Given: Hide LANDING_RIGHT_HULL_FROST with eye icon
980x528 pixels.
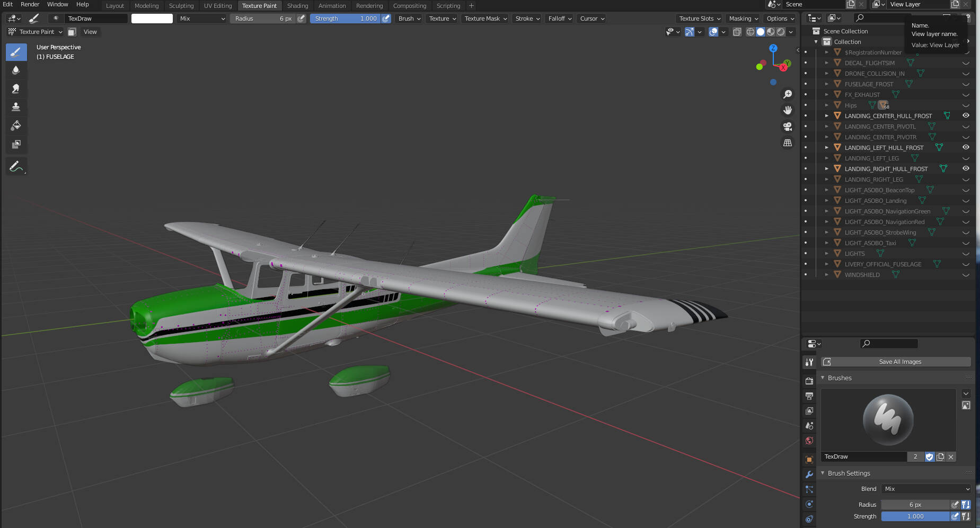Looking at the screenshot, I should [x=966, y=168].
